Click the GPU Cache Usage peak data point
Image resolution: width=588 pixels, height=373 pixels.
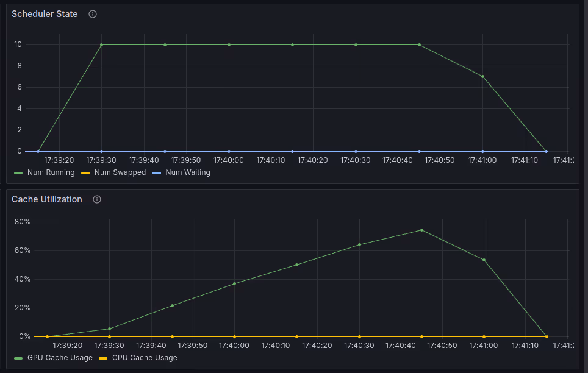click(x=422, y=230)
